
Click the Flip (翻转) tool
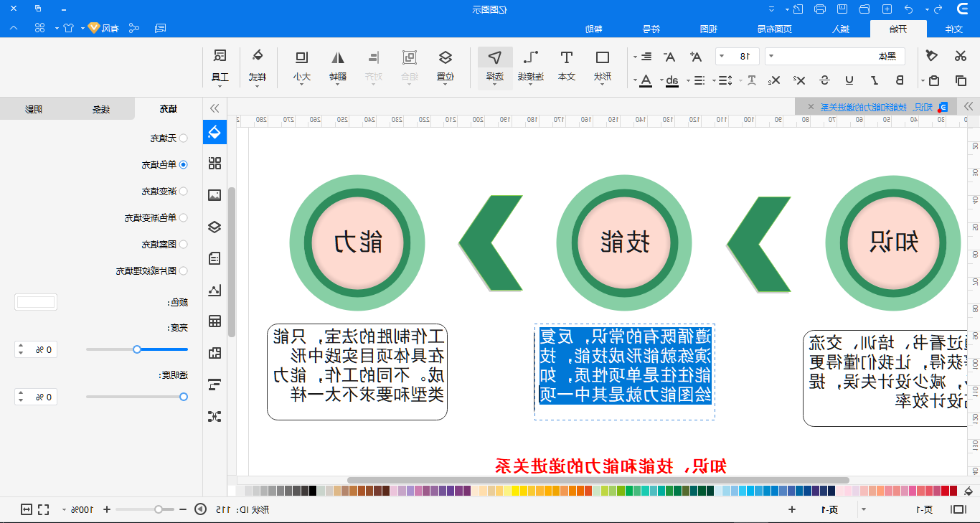338,65
